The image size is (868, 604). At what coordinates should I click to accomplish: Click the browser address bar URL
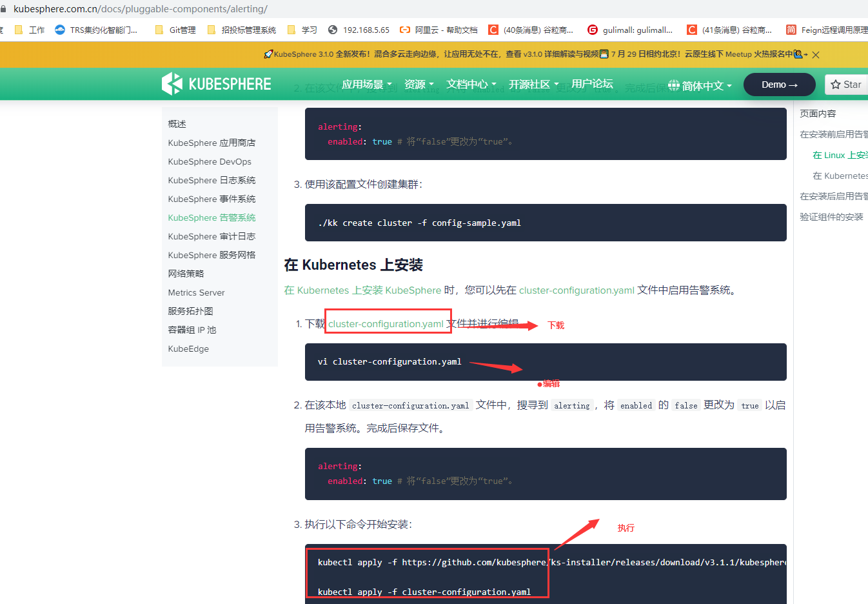pos(141,9)
